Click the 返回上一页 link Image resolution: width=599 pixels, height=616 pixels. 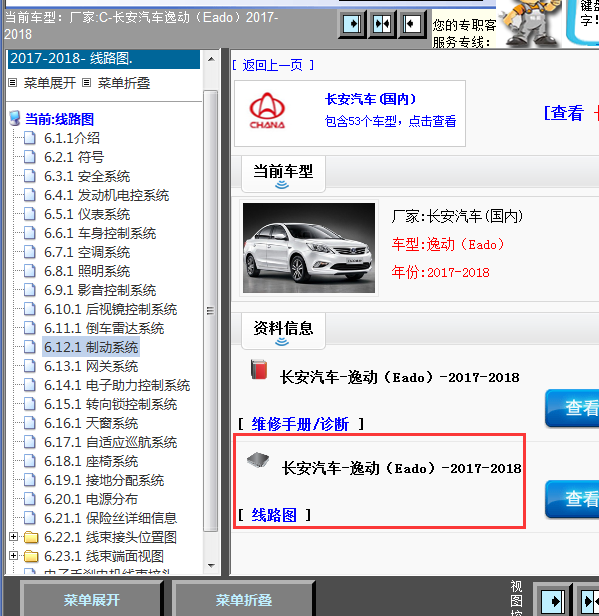click(x=272, y=65)
